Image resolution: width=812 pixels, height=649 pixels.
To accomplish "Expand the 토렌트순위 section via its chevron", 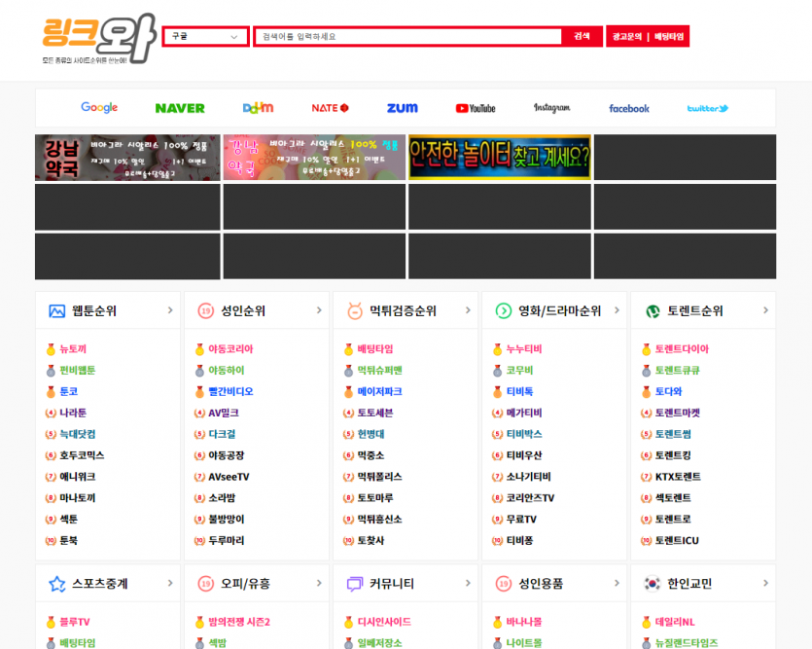I will click(765, 310).
